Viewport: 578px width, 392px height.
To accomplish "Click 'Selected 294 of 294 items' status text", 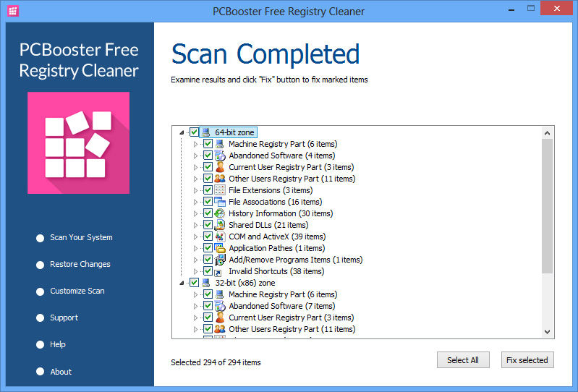I will (x=216, y=362).
